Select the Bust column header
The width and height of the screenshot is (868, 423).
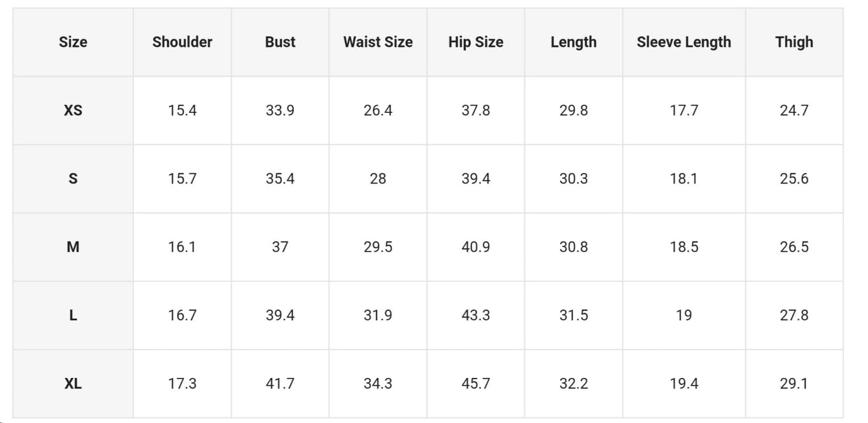click(280, 42)
